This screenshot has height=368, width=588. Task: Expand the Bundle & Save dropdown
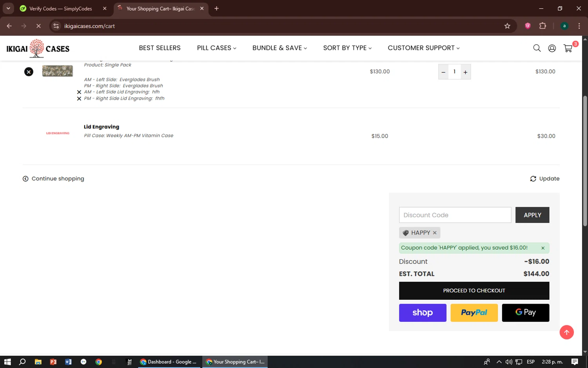pyautogui.click(x=279, y=48)
